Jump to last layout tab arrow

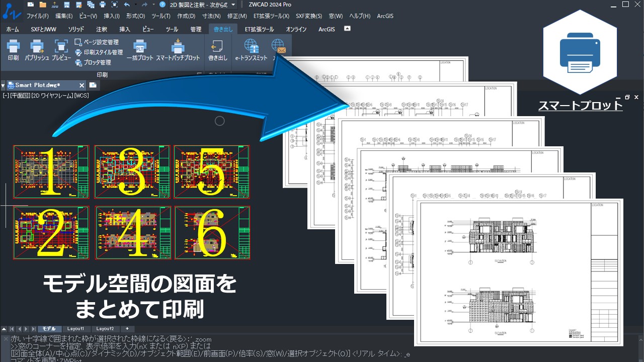(x=33, y=329)
